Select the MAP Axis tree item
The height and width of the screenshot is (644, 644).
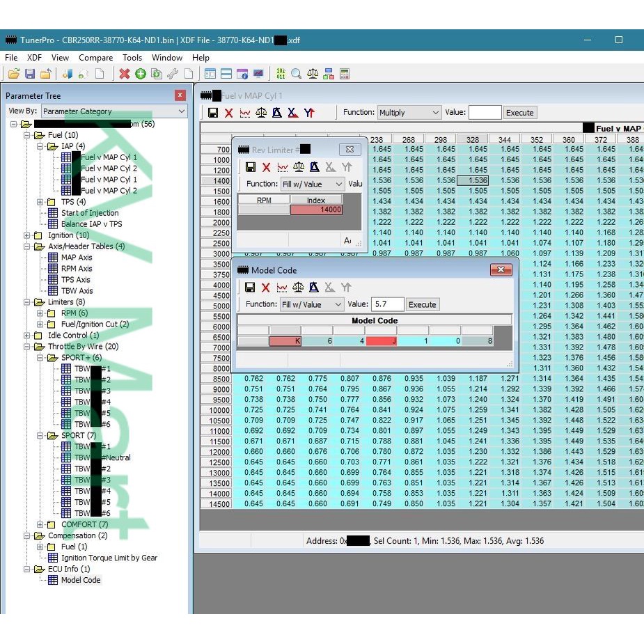click(x=77, y=258)
